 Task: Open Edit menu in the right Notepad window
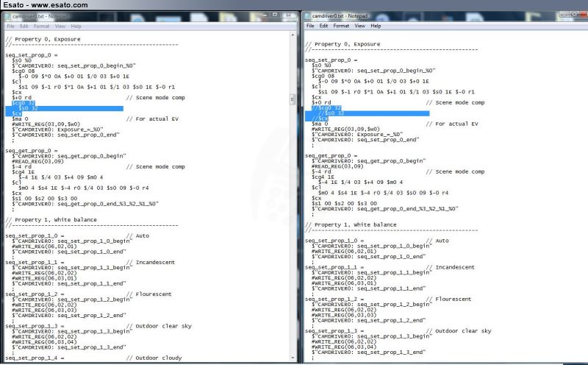tap(323, 26)
